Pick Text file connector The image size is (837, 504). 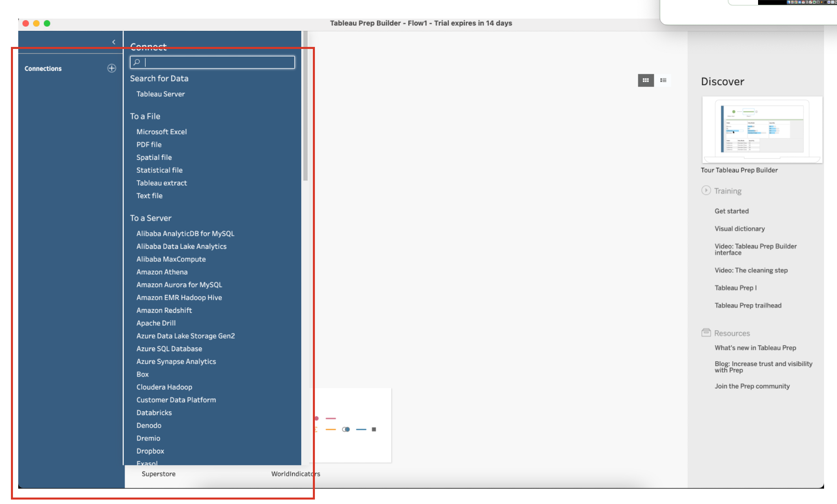pyautogui.click(x=149, y=196)
